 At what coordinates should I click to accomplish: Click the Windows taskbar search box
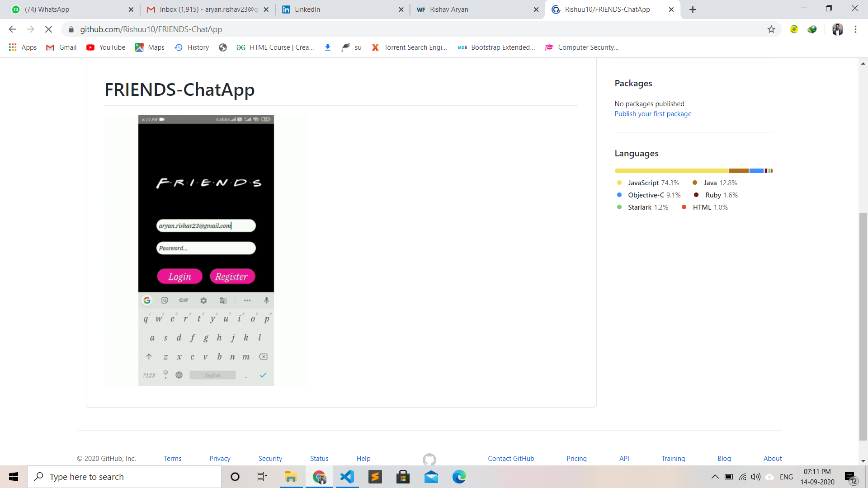click(124, 477)
